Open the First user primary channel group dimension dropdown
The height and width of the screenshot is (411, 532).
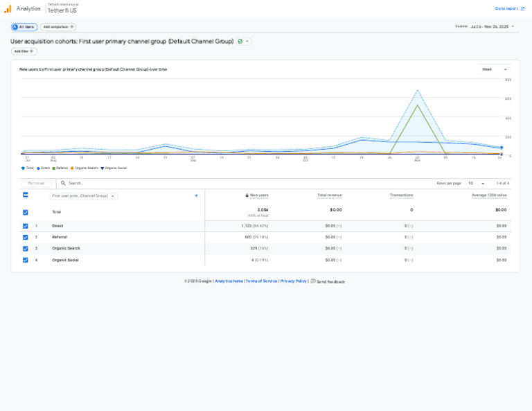pos(84,196)
